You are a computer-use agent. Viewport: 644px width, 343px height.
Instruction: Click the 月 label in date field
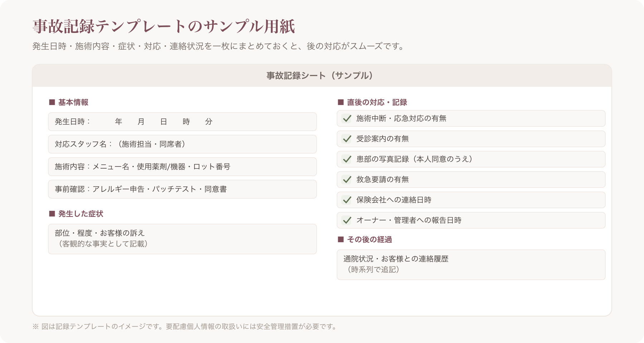coord(141,122)
